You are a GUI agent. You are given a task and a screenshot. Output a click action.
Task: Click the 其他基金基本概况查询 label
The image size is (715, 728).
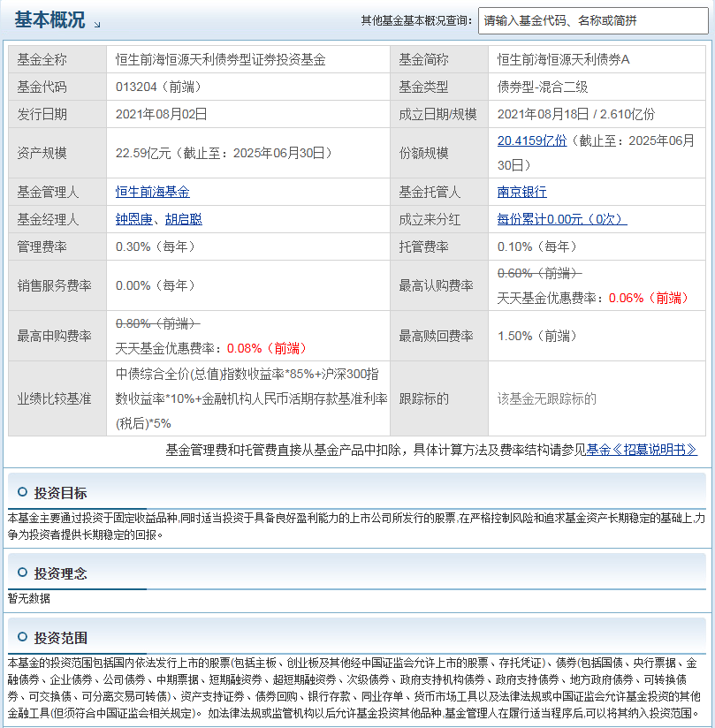tap(417, 21)
